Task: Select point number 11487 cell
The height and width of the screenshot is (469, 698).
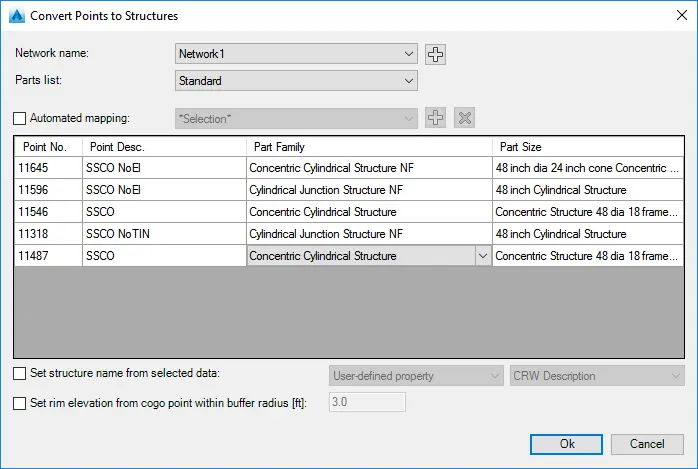Action: [x=48, y=256]
